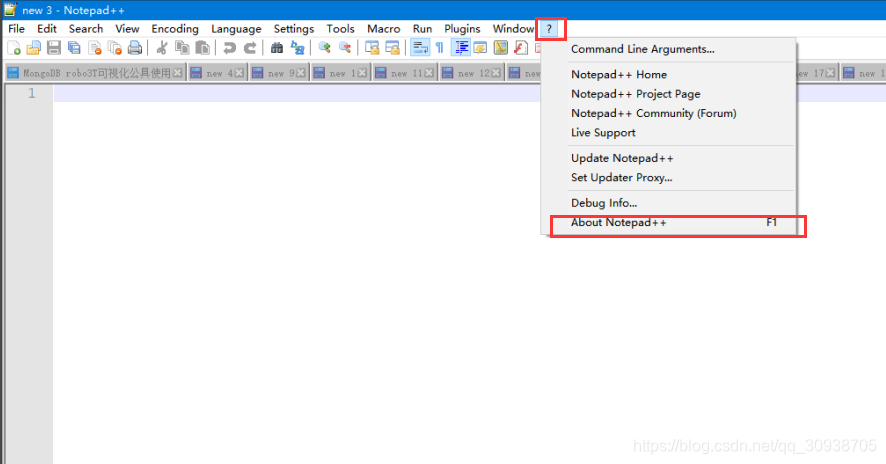Open the View menu
886x464 pixels.
pyautogui.click(x=127, y=29)
